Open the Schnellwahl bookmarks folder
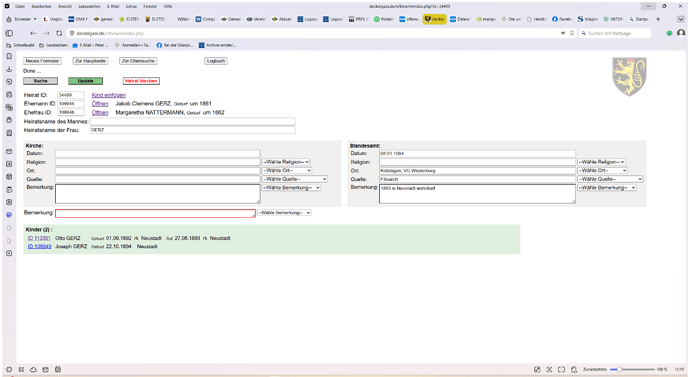This screenshot has width=690, height=377. 20,45
